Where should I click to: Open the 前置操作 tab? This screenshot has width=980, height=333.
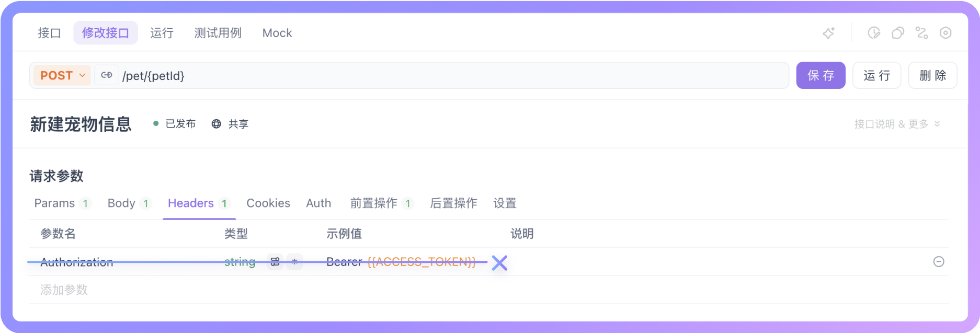(x=382, y=203)
